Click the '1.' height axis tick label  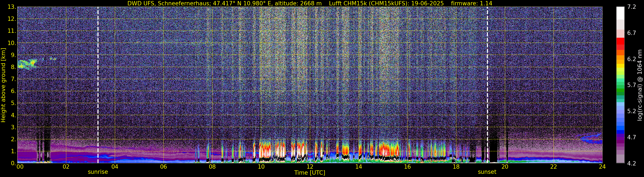pos(13,151)
